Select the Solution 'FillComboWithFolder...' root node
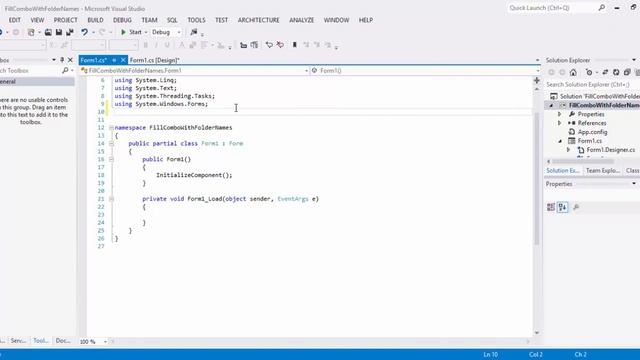The image size is (640, 360). (595, 96)
